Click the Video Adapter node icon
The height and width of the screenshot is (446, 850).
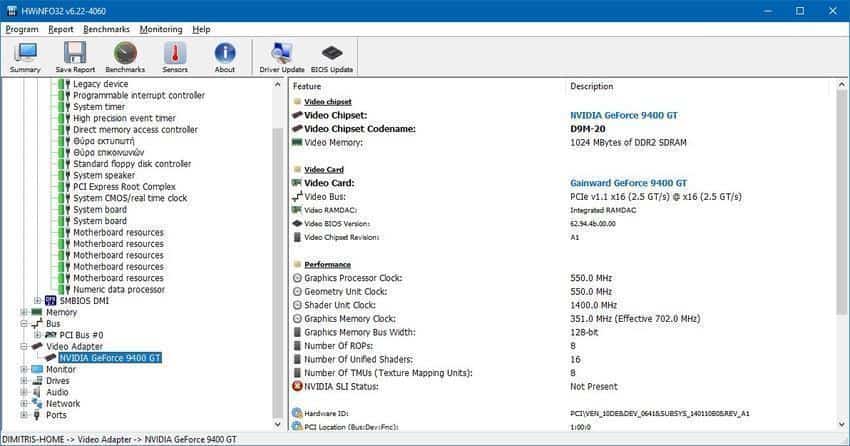[37, 346]
